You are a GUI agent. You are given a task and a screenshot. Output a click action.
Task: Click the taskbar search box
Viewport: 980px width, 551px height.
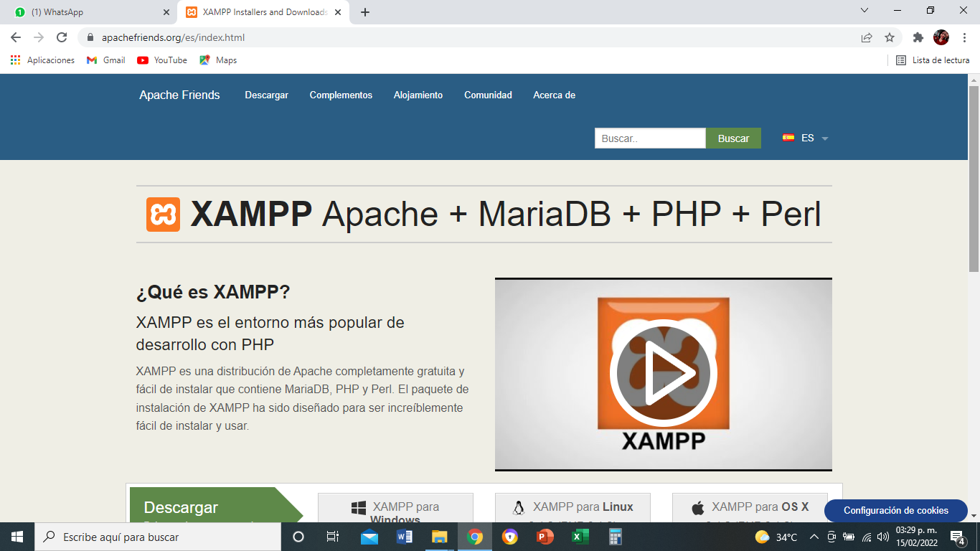pos(158,537)
